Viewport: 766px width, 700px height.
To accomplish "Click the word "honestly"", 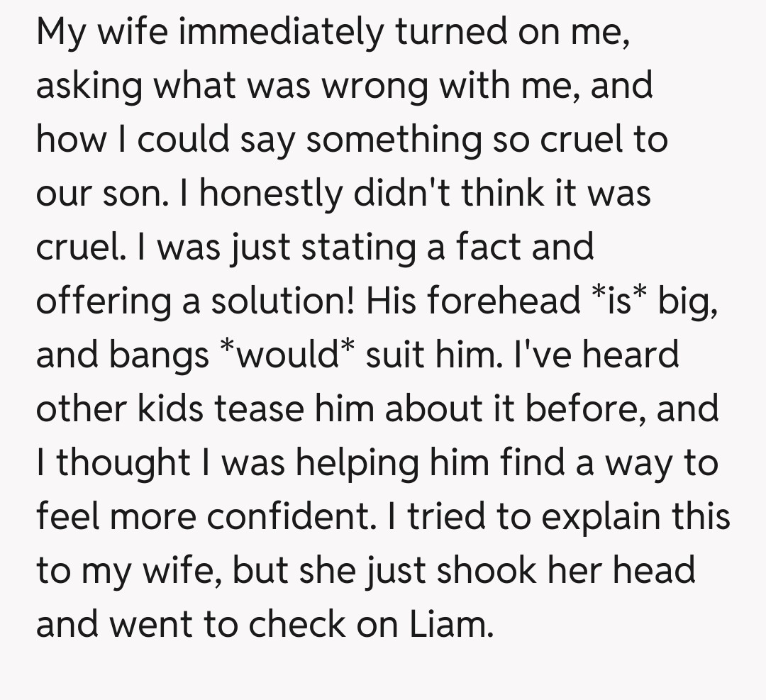I will click(x=270, y=193).
